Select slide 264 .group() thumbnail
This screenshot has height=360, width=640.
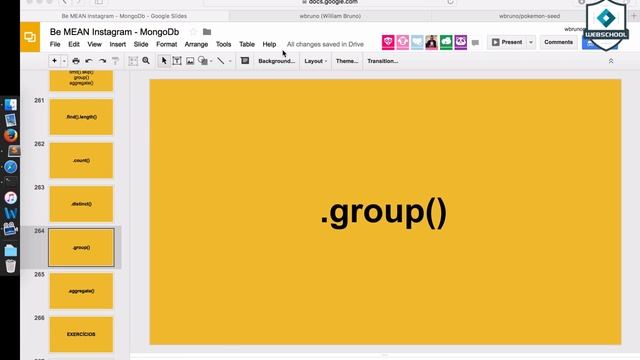click(81, 247)
